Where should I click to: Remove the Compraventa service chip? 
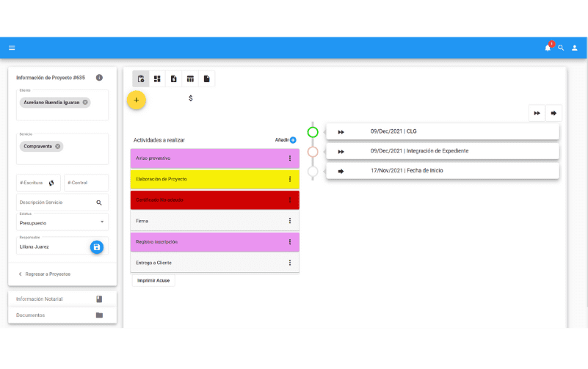(58, 146)
